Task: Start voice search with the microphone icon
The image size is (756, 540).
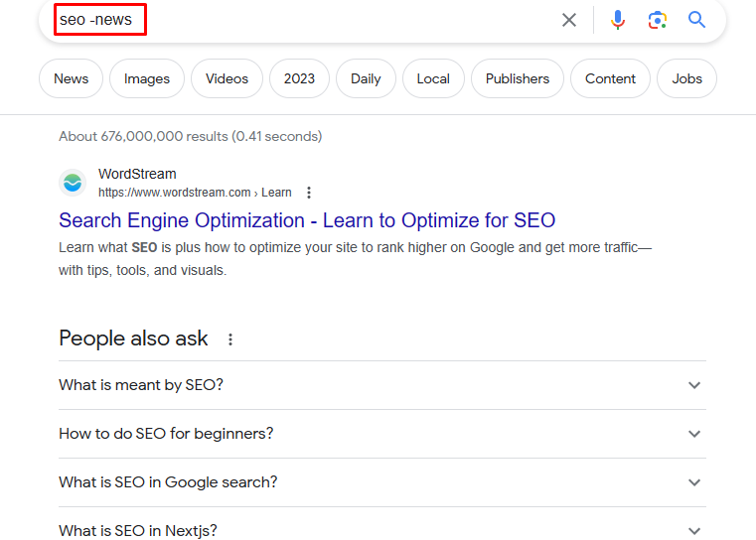Action: (618, 20)
